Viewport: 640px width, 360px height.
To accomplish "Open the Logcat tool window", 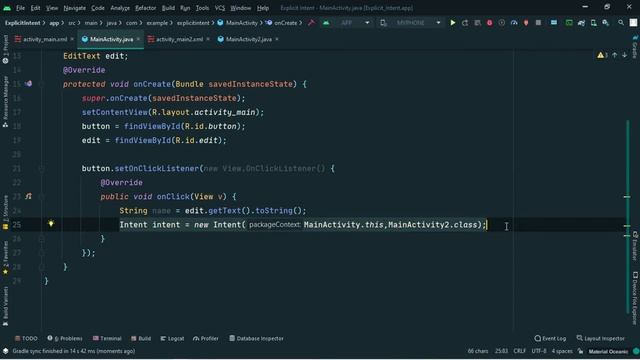I will click(172, 338).
